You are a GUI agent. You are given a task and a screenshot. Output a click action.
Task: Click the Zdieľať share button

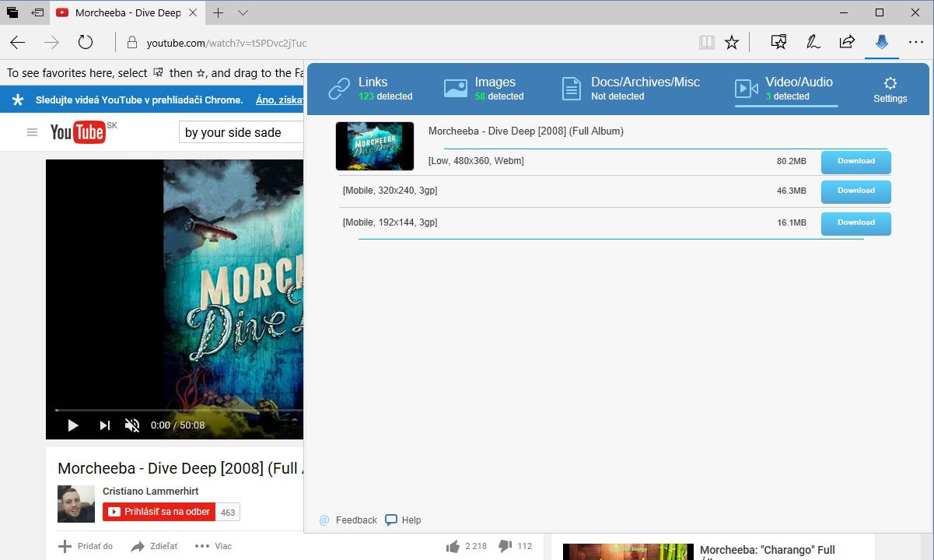coord(154,546)
